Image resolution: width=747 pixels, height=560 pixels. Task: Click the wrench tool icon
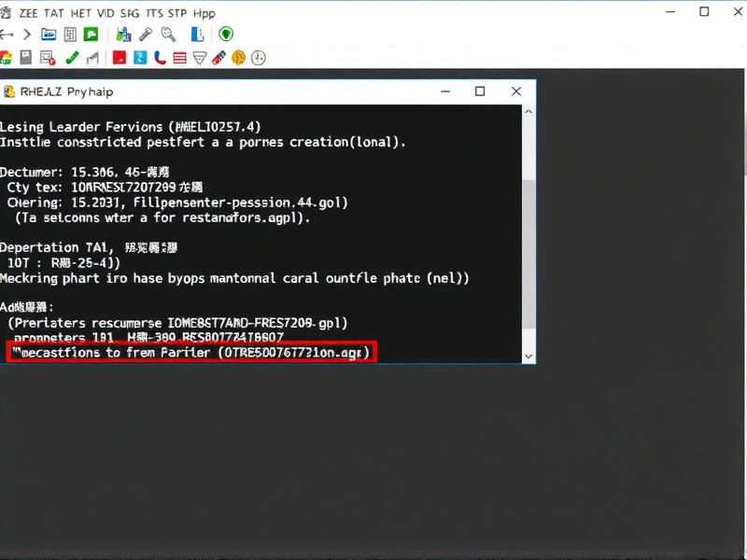click(x=147, y=35)
